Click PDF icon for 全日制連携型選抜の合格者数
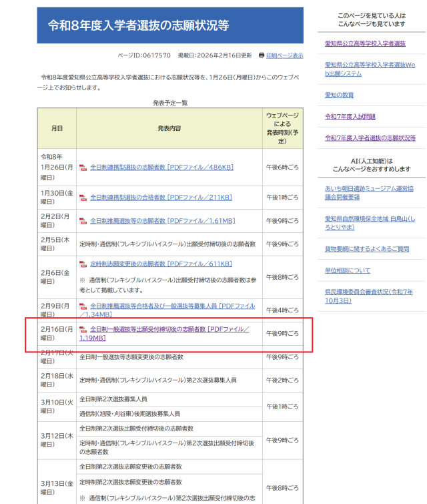The width and height of the screenshot is (427, 504). pos(83,198)
